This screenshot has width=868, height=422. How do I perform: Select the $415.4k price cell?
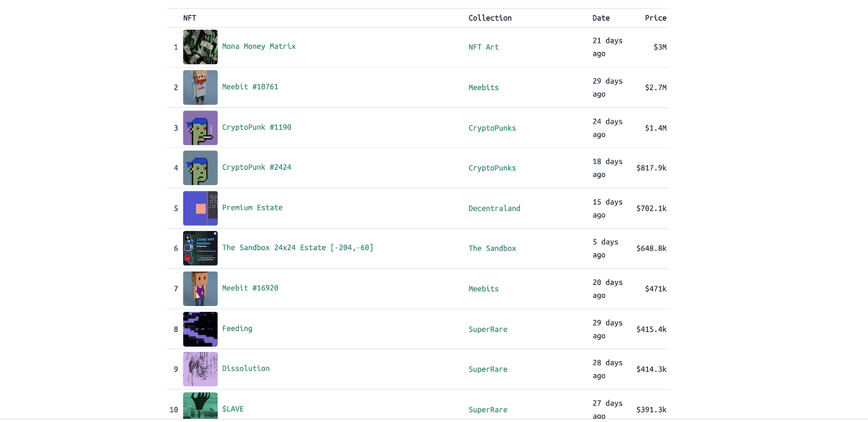coord(652,329)
